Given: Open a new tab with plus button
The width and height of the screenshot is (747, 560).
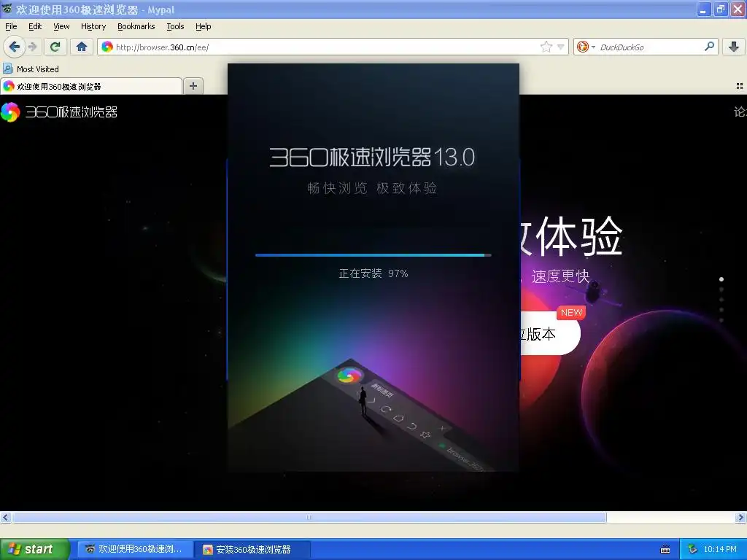Looking at the screenshot, I should [x=193, y=86].
